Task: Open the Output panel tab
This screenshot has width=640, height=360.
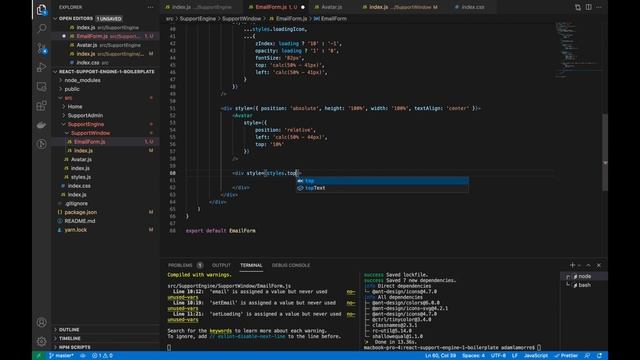Action: coord(221,265)
